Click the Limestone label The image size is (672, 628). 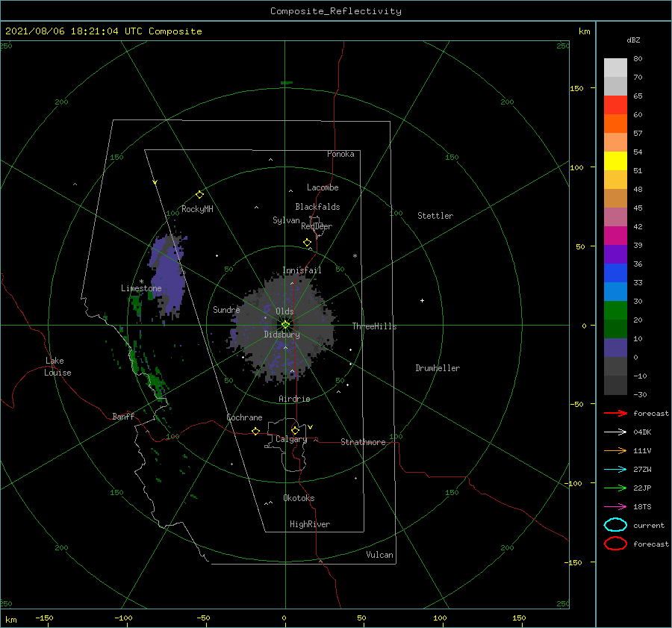coord(141,288)
